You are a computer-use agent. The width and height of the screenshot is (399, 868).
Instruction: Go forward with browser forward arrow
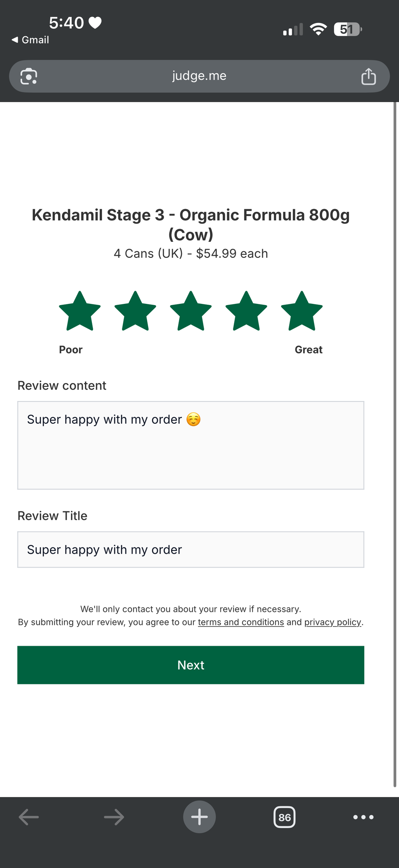pos(114,817)
